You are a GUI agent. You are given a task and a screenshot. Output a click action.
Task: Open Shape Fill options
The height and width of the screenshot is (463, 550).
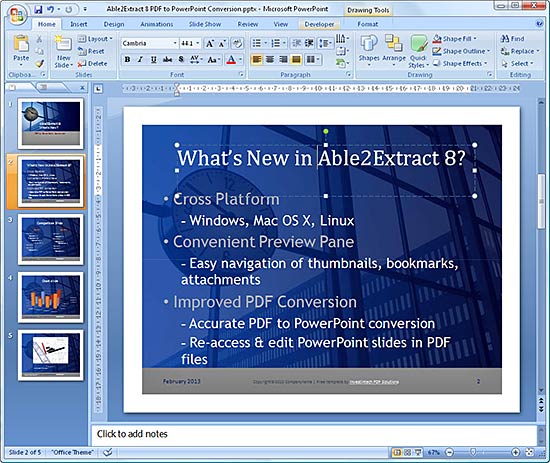[455, 39]
